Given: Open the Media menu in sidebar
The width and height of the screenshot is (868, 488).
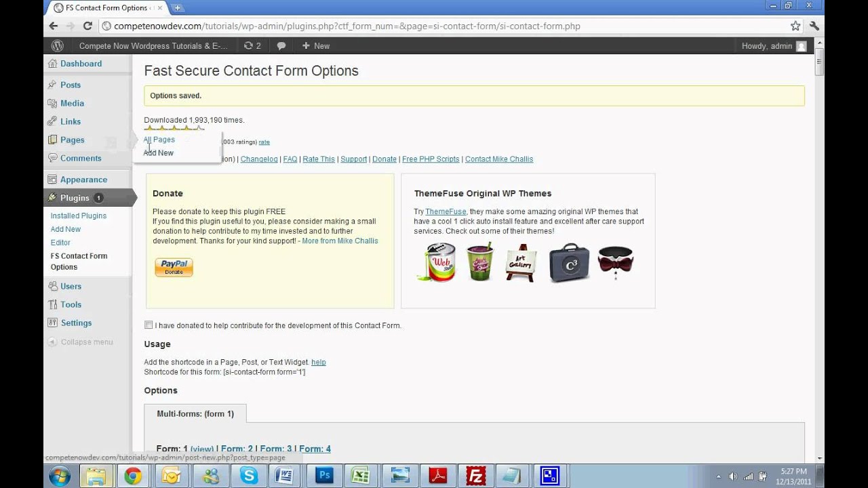Looking at the screenshot, I should (72, 103).
